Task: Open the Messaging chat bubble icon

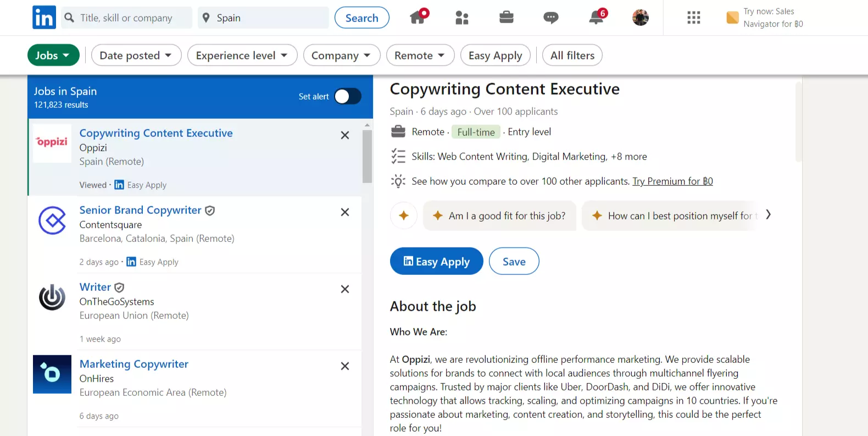Action: pyautogui.click(x=551, y=18)
